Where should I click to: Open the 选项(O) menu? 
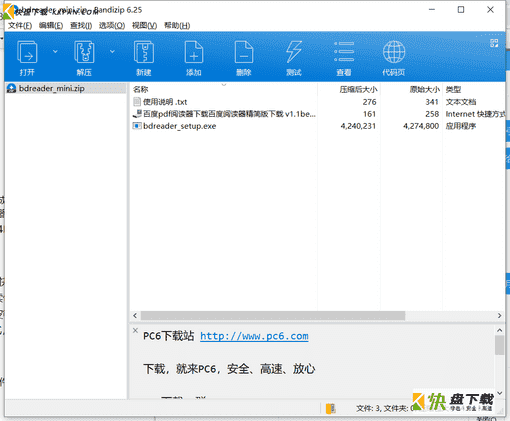[x=112, y=26]
